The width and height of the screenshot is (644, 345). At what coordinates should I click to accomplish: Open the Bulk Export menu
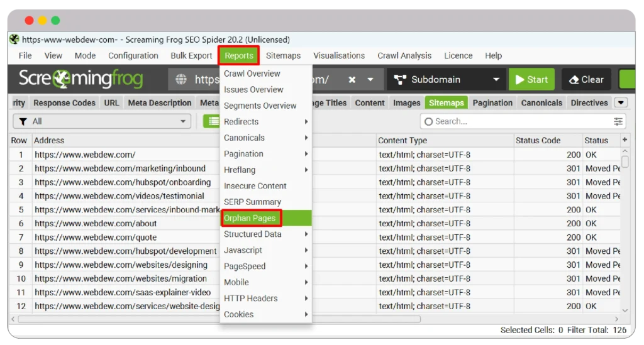[191, 55]
